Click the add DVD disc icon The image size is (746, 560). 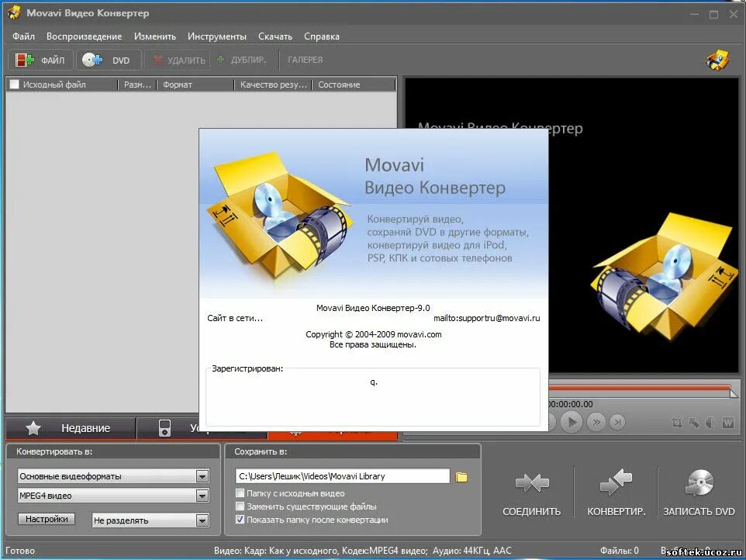coord(92,60)
